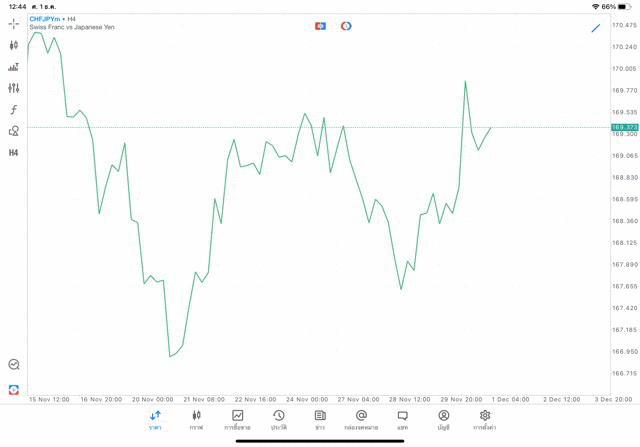Image resolution: width=640 pixels, height=447 pixels.
Task: Tap the line drawing tool icon
Action: point(596,28)
